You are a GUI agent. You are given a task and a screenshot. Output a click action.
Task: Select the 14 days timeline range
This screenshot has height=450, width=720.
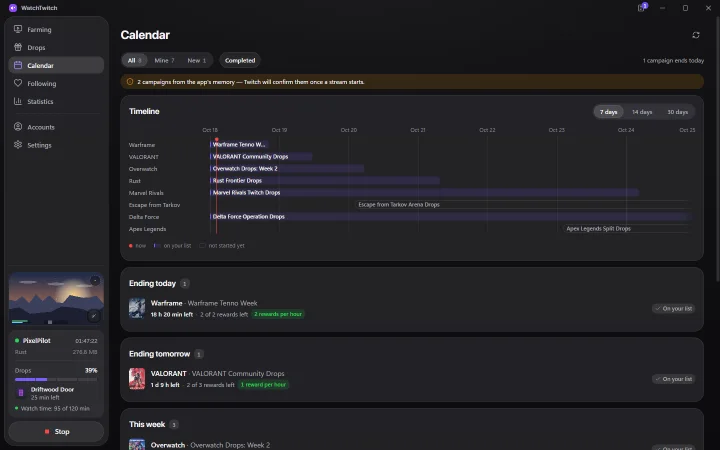coord(642,112)
